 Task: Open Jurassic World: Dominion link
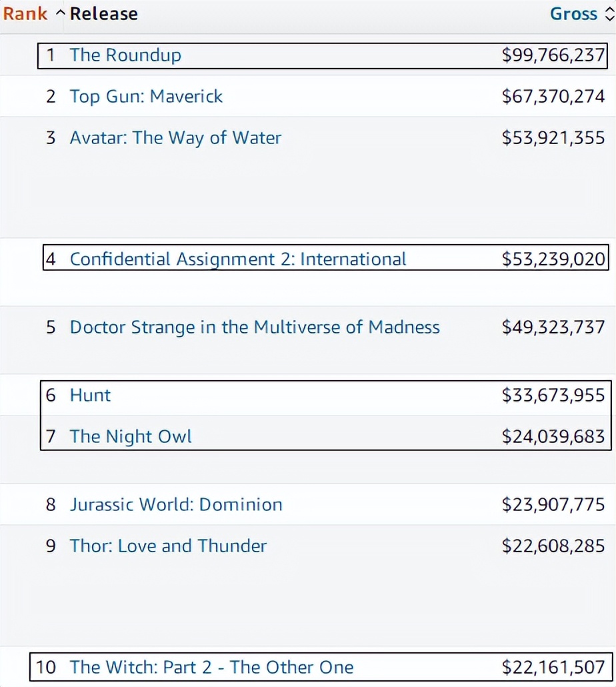point(176,505)
